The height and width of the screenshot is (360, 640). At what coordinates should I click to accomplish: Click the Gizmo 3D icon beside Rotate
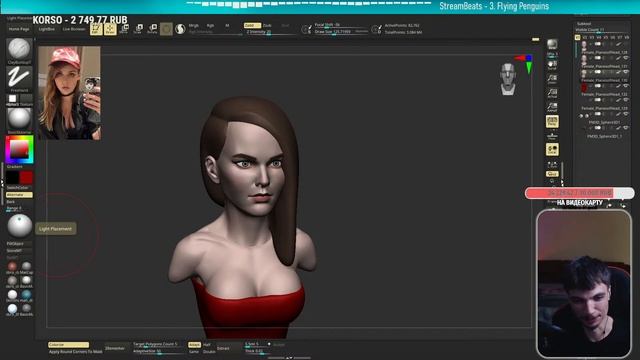166,29
